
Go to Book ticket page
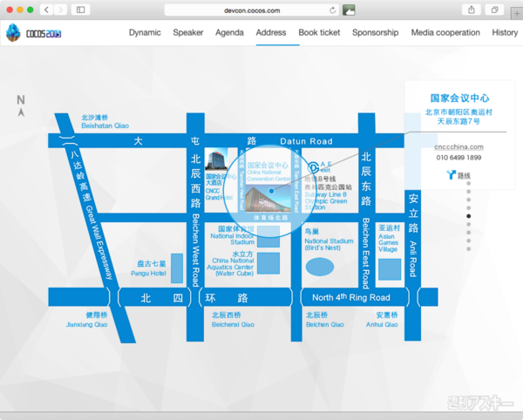(x=319, y=32)
